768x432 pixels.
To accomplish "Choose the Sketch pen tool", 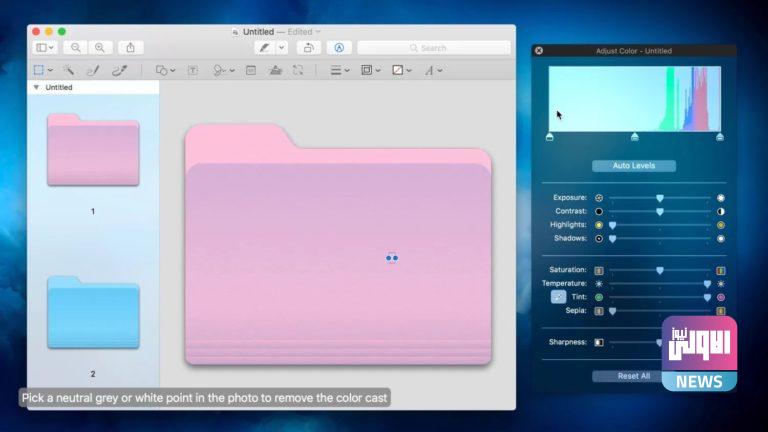I will 93,70.
